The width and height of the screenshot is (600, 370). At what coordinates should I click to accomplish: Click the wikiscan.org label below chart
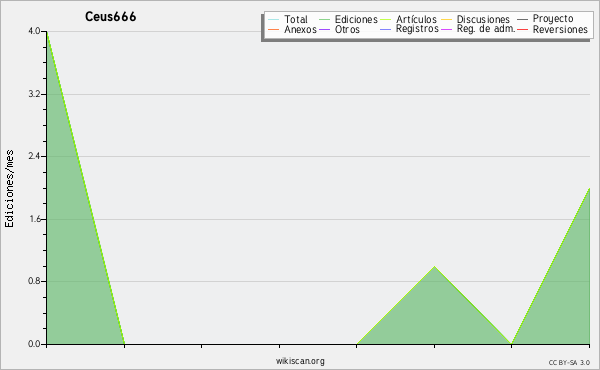pyautogui.click(x=300, y=361)
